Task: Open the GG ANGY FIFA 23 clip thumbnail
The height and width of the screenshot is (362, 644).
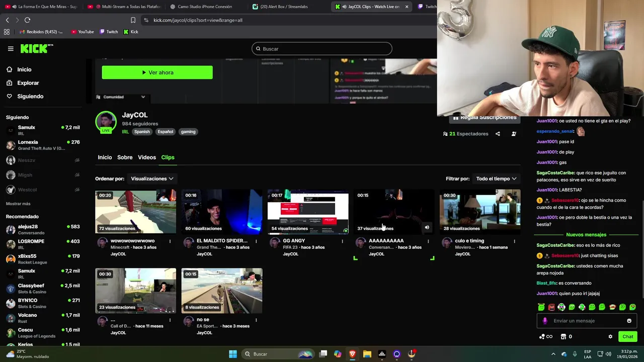Action: click(308, 212)
